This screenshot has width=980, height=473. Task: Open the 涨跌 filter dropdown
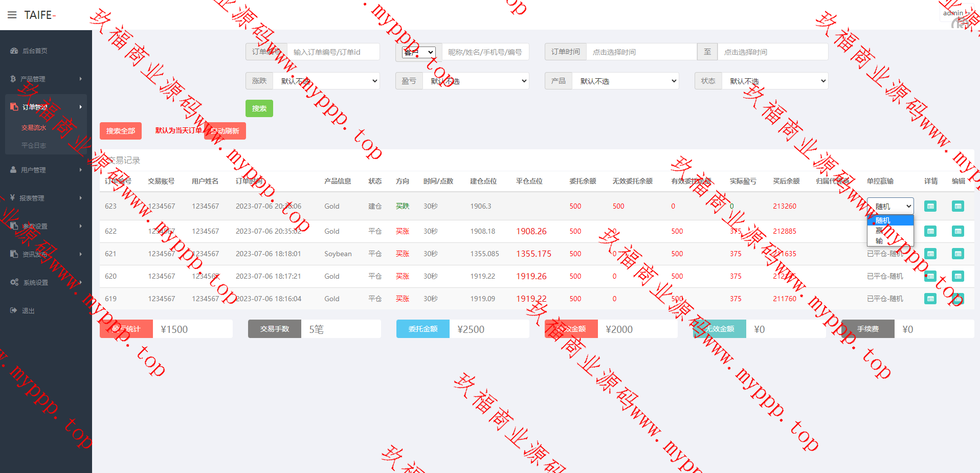(326, 81)
